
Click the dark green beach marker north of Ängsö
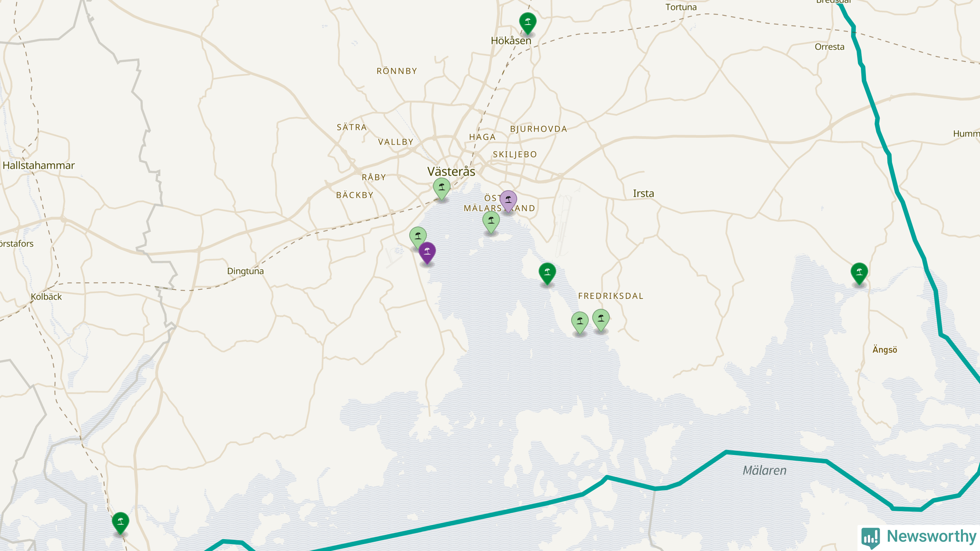(859, 274)
